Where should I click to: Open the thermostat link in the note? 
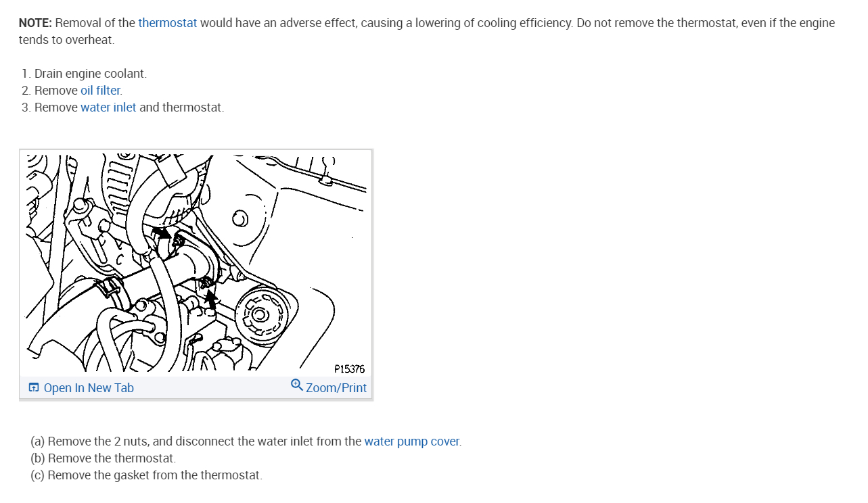(x=168, y=23)
